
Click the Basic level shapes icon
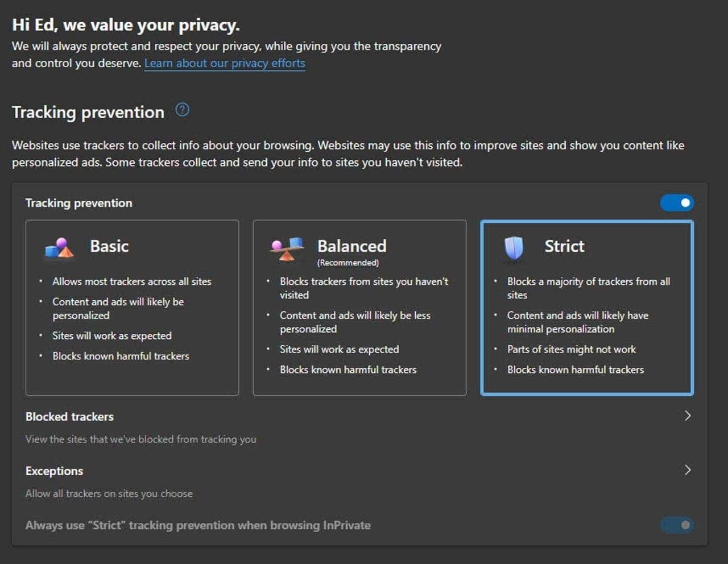(x=59, y=248)
